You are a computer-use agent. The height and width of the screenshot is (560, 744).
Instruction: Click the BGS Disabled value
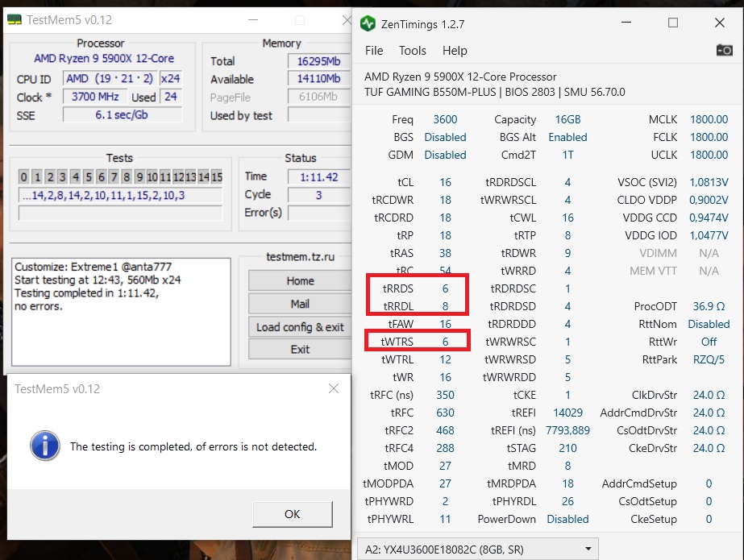[445, 137]
